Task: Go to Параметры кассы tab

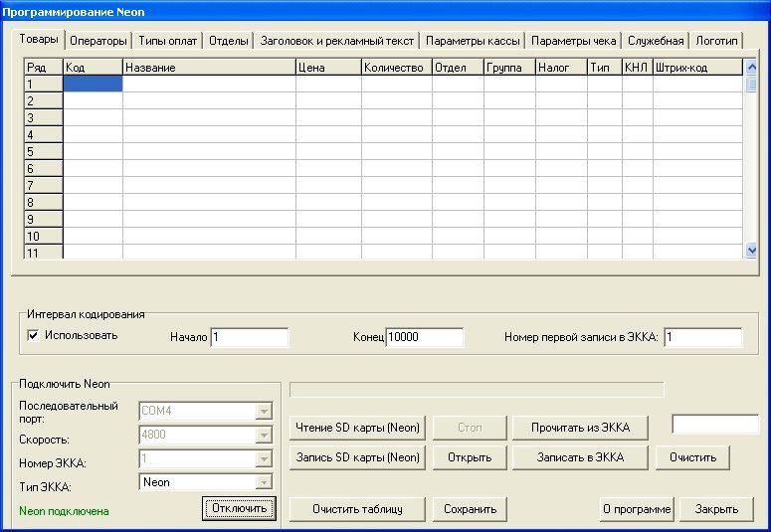Action: pos(473,41)
